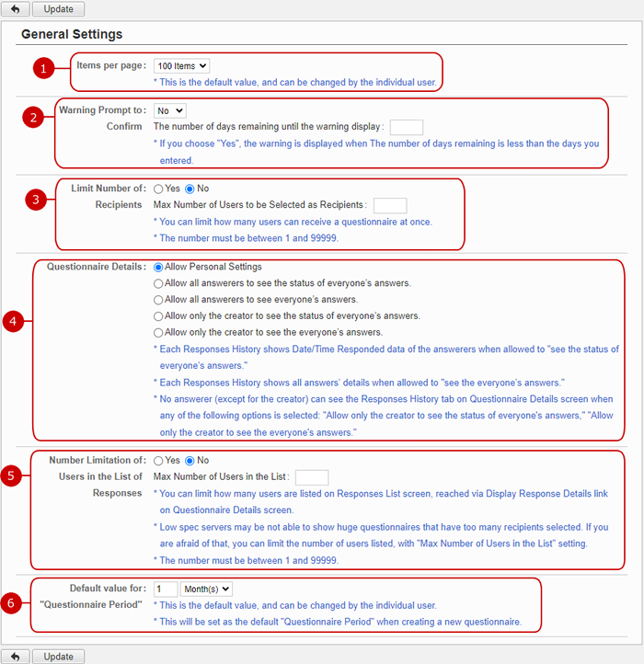Click the bottom Update button
644x664 pixels.
click(59, 657)
